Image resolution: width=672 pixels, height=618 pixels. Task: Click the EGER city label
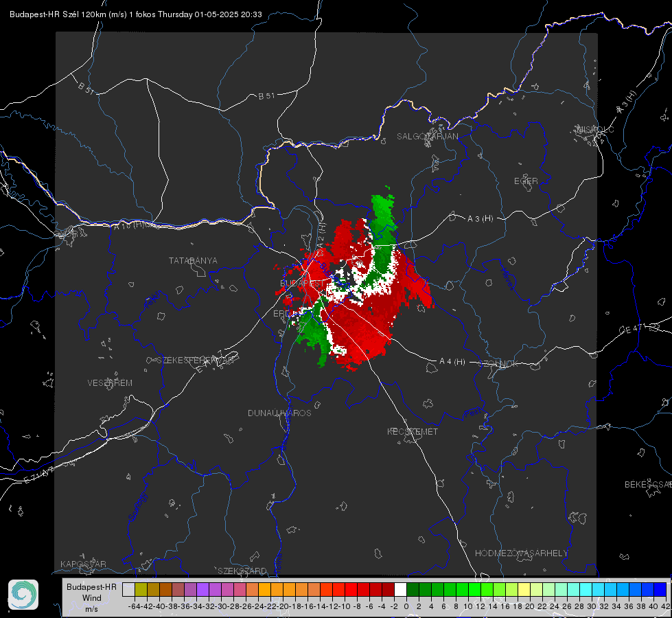[526, 181]
